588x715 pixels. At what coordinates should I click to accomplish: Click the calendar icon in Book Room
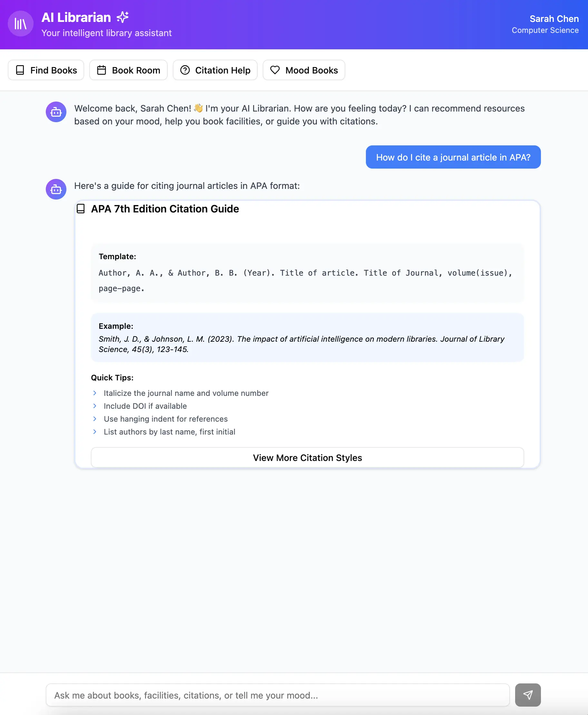point(101,70)
